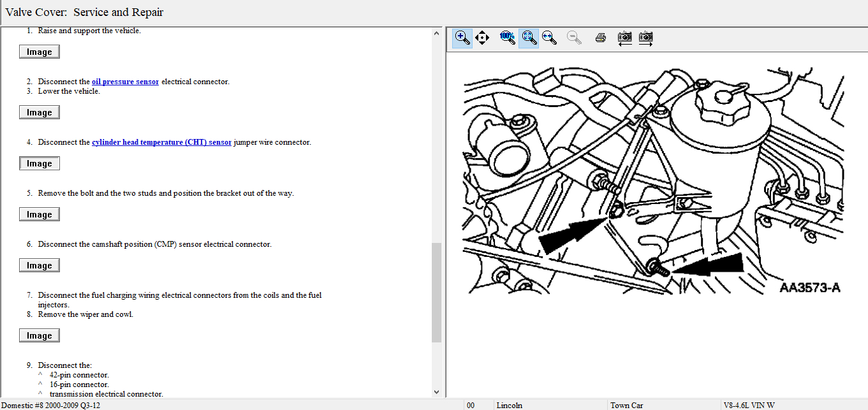
Task: Zoom image to 100% size
Action: coord(508,38)
